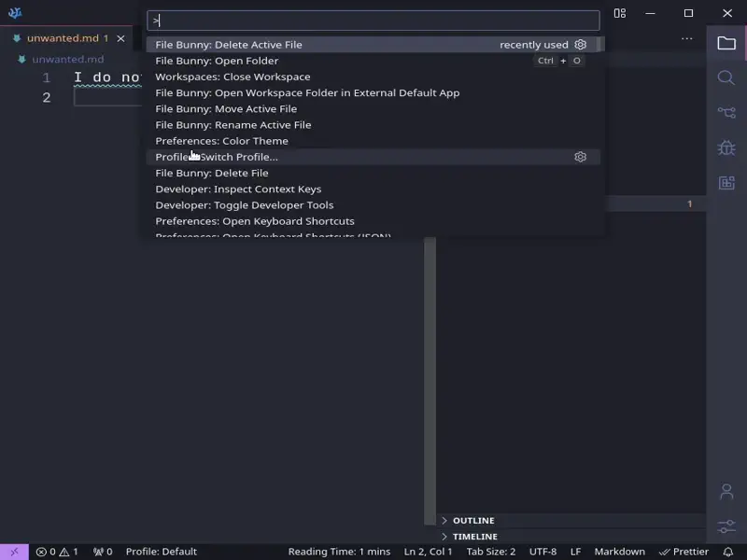The width and height of the screenshot is (747, 560).
Task: Maximize the editor window
Action: [x=688, y=13]
